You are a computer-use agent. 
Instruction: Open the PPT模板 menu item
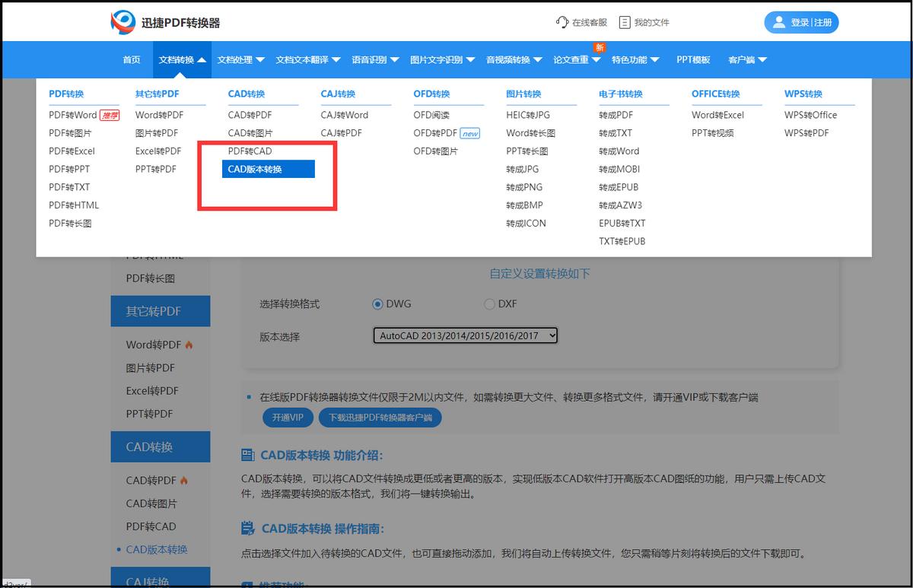(x=693, y=59)
